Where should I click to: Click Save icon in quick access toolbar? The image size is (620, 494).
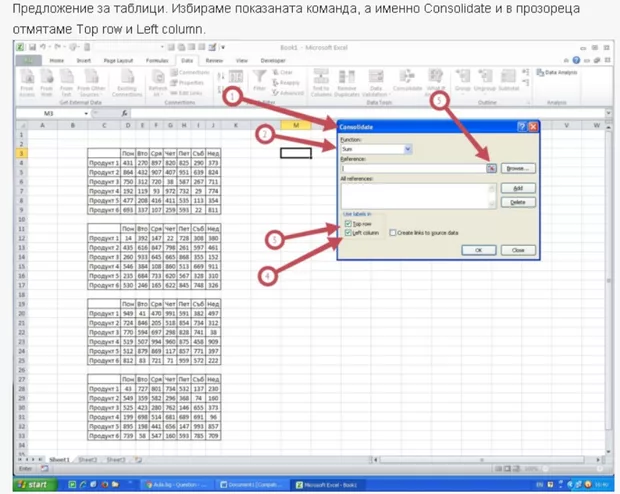(32, 47)
